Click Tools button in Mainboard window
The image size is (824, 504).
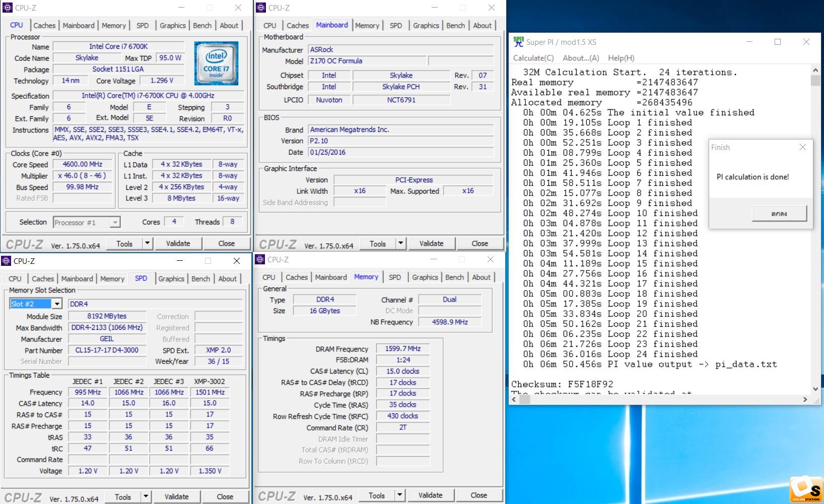pyautogui.click(x=378, y=243)
